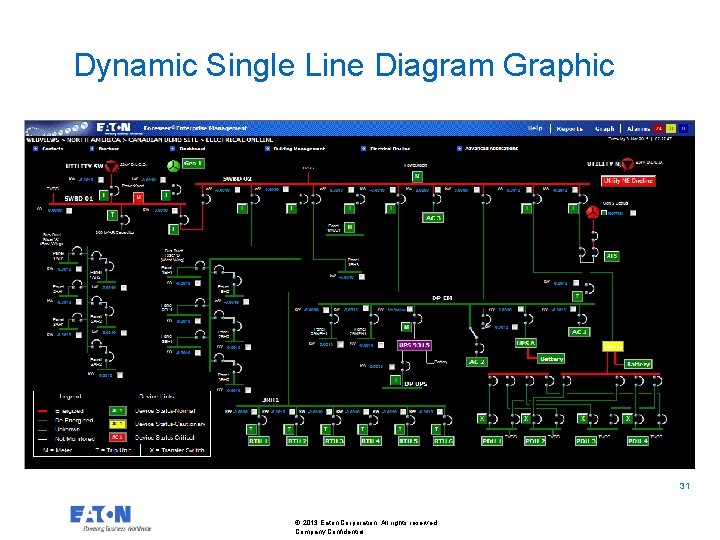Toggle the checkbox next to Gen status value
Viewport: 720px width, 540px height.
click(x=633, y=213)
